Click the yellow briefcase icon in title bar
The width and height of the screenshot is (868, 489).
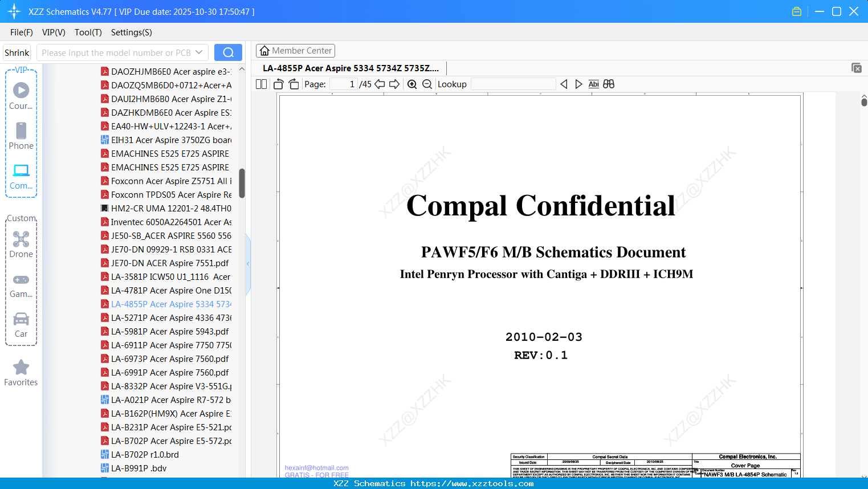pos(797,11)
